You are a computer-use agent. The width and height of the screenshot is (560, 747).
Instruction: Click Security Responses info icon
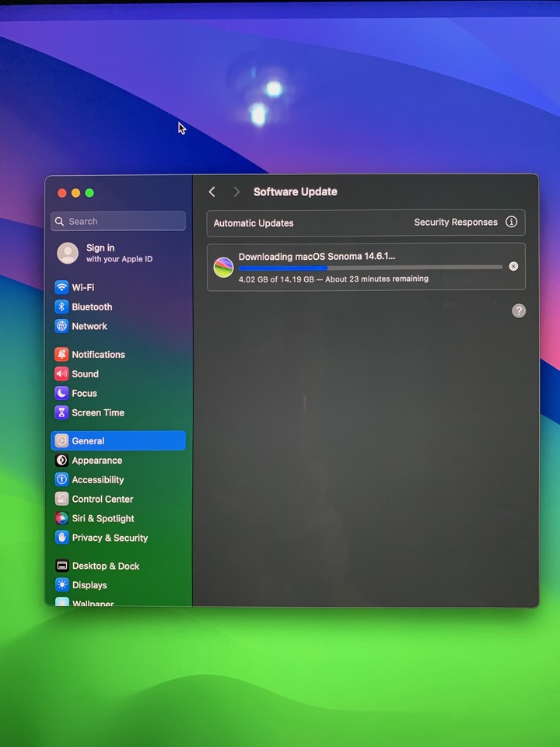tap(511, 222)
